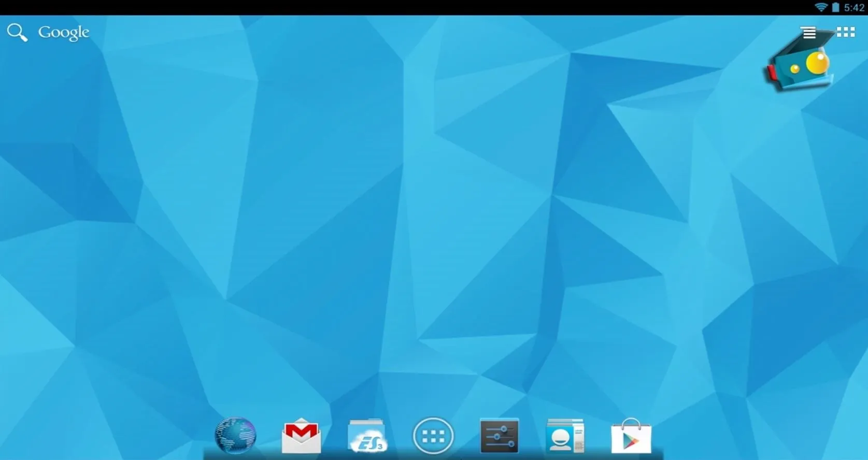Screen dimensions: 868x460
Task: Launch Google Play Store from dock
Action: click(x=631, y=436)
